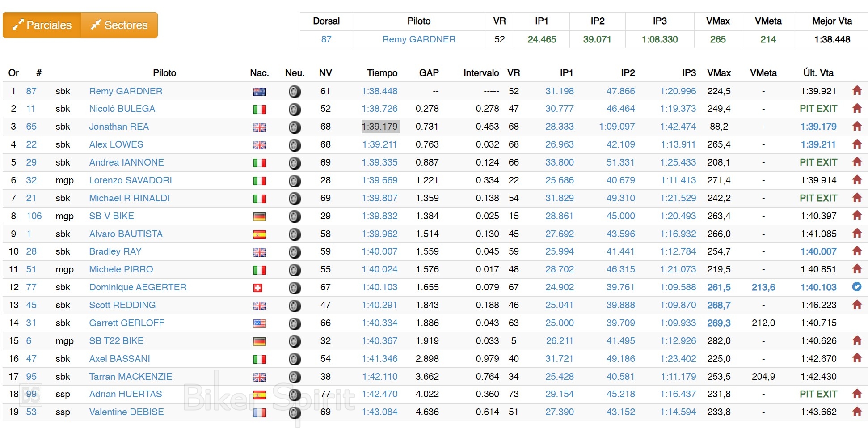Click highlighted 1:39.179 time for Rea
Image resolution: width=868 pixels, height=429 pixels.
coord(379,127)
